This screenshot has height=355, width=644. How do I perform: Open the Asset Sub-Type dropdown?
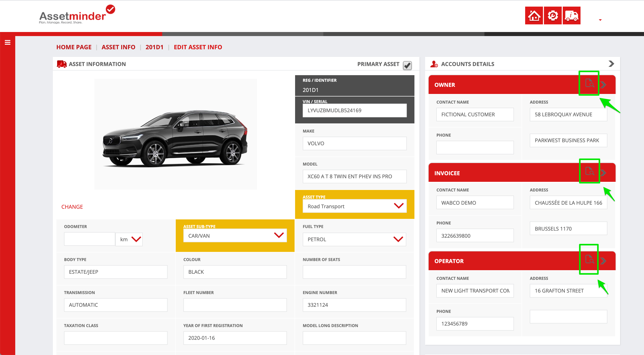(235, 235)
